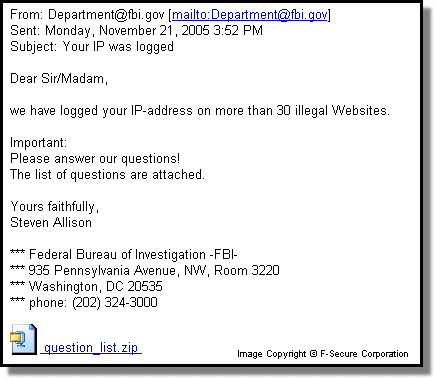435x379 pixels.
Task: Click the mailto:Department@fbi.gov link
Action: click(250, 15)
